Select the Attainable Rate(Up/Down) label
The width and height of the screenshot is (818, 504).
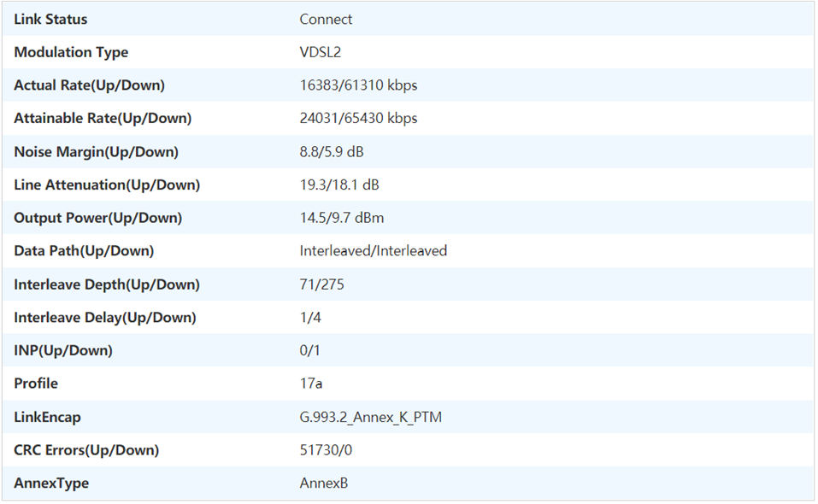[103, 118]
